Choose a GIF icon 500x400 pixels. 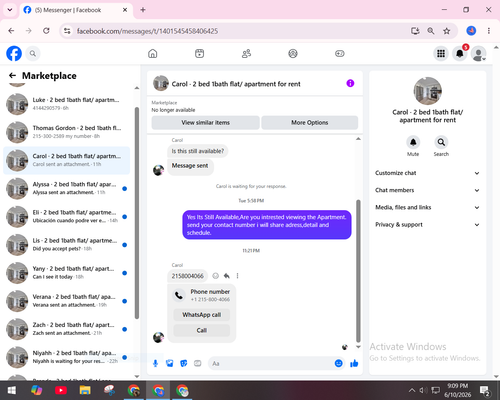(x=198, y=363)
